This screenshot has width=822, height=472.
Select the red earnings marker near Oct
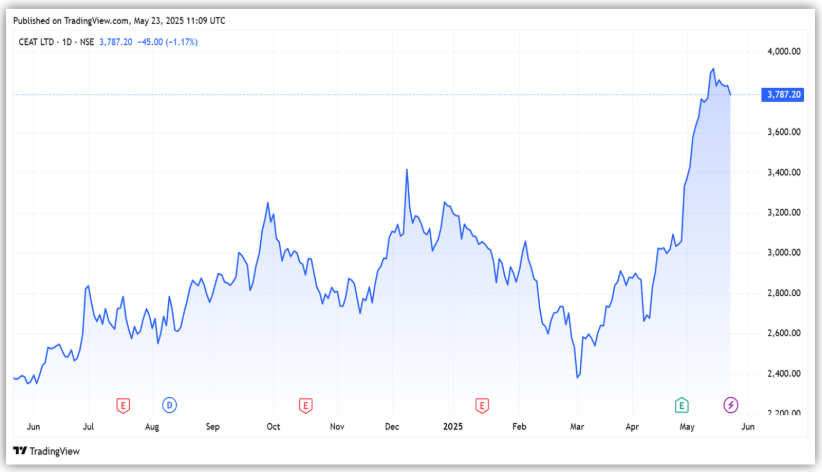pyautogui.click(x=305, y=405)
